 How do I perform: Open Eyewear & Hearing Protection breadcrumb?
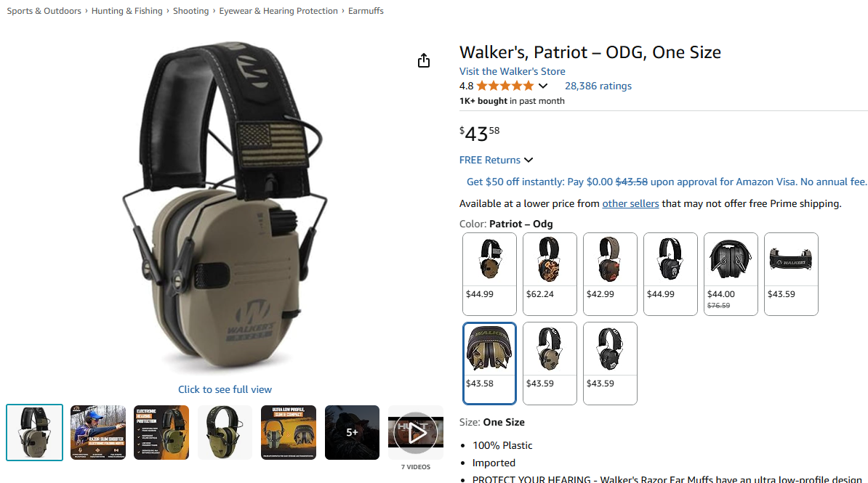pos(278,11)
